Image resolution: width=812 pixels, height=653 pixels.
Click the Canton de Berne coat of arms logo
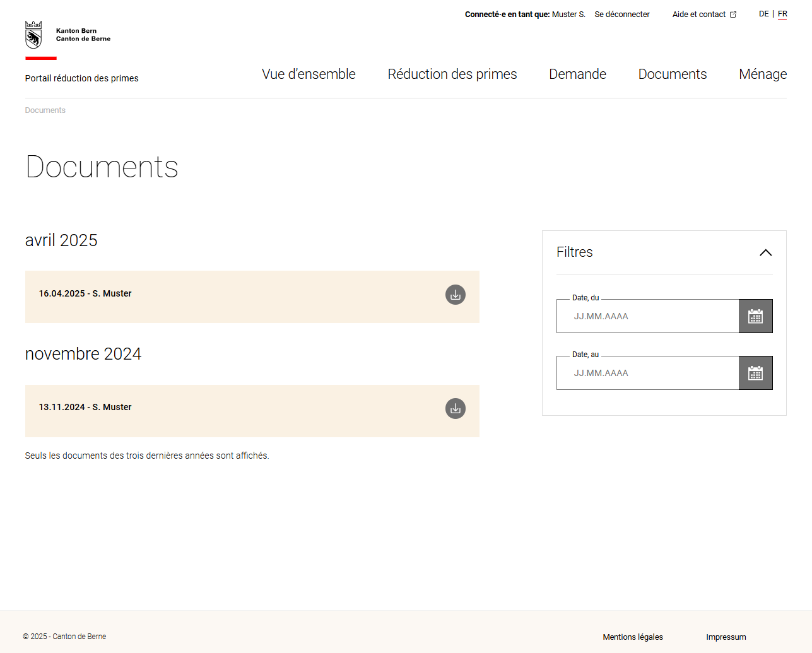click(x=33, y=35)
